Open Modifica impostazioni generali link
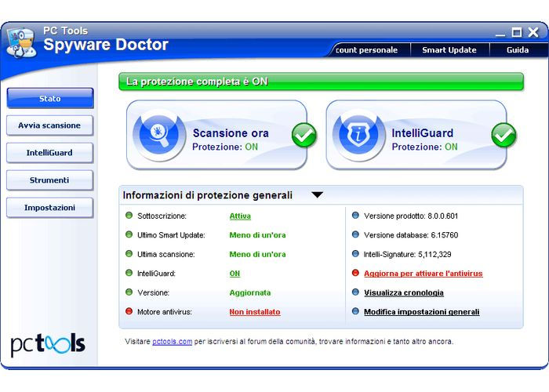Image resolution: width=549 pixels, height=392 pixels. pos(422,312)
